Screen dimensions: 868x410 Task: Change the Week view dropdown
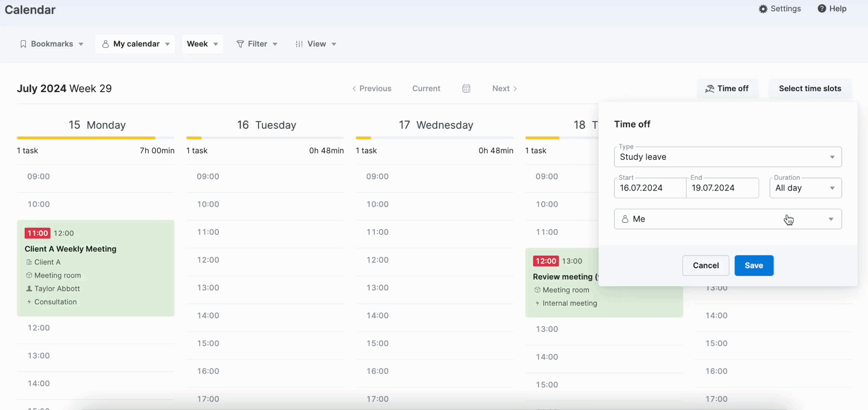pyautogui.click(x=203, y=44)
